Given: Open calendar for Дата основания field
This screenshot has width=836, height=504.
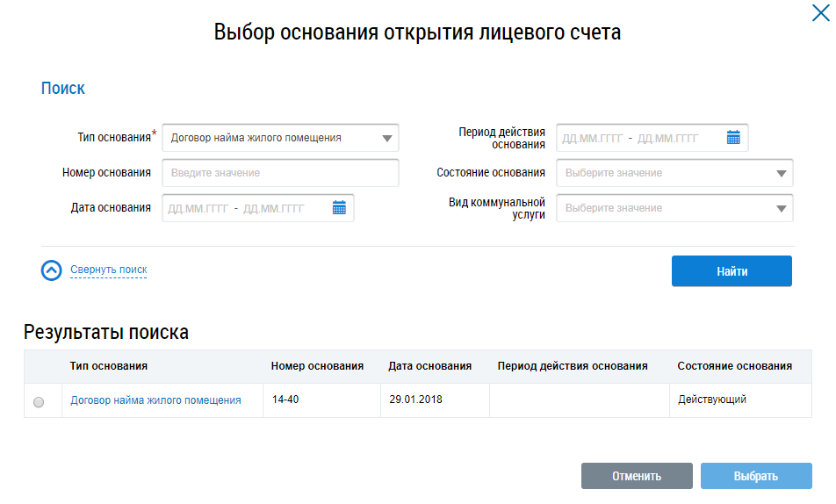Looking at the screenshot, I should pyautogui.click(x=339, y=208).
